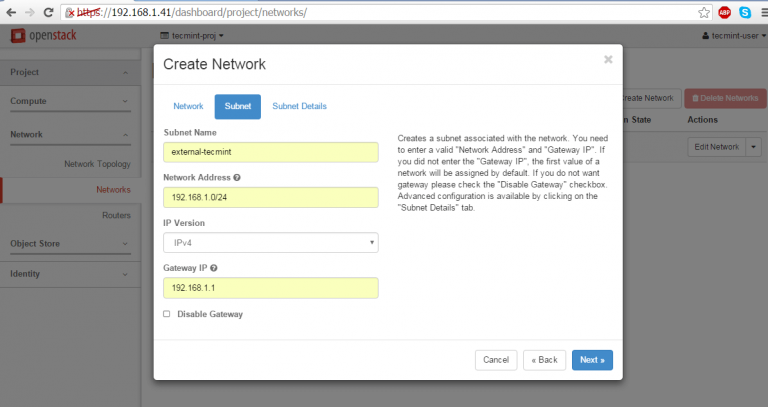Image resolution: width=768 pixels, height=407 pixels.
Task: Click the Gateway IP help icon
Action: tap(215, 268)
